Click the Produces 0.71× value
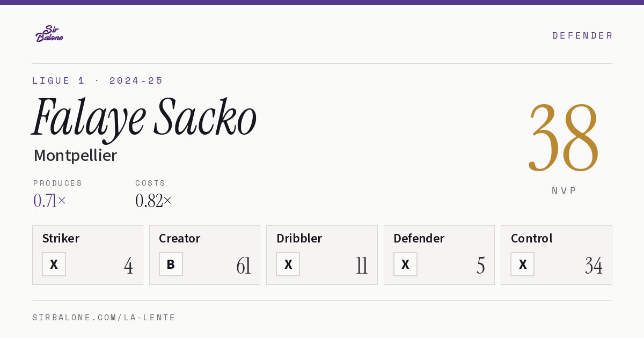Screen dimensions: 644x338 pos(49,201)
